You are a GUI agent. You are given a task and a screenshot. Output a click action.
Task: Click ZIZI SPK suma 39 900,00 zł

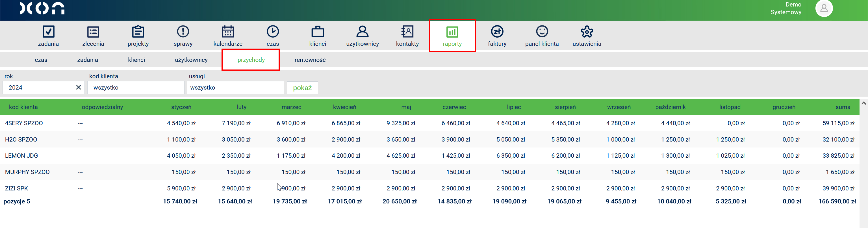(x=838, y=188)
